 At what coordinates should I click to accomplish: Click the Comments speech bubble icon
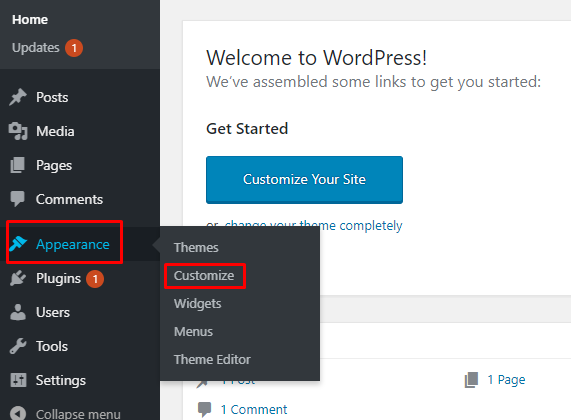click(17, 199)
